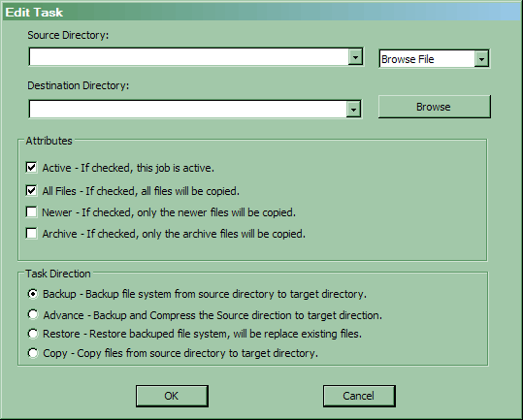Open the Destination Directory dropdown arrow
The height and width of the screenshot is (420, 523).
click(x=353, y=109)
